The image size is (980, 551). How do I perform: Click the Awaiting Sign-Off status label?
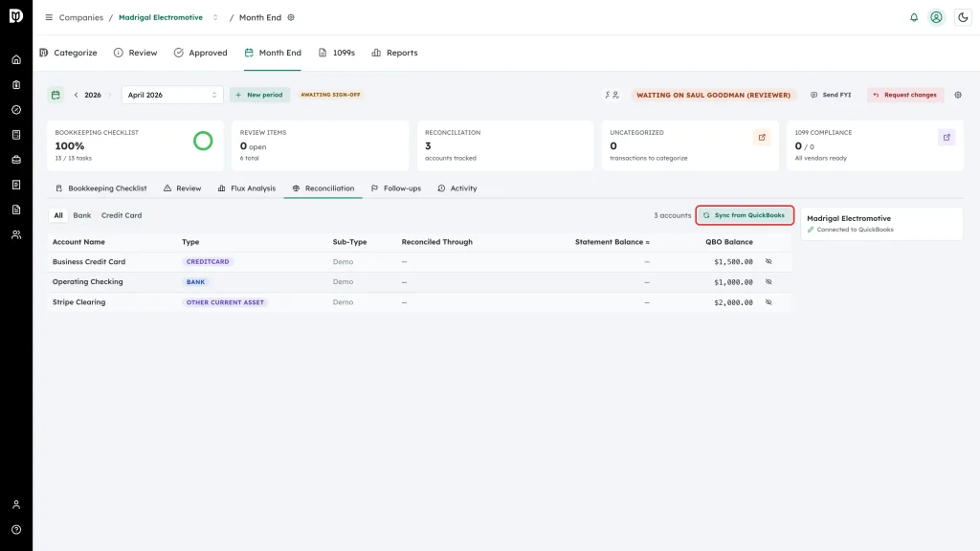(330, 95)
